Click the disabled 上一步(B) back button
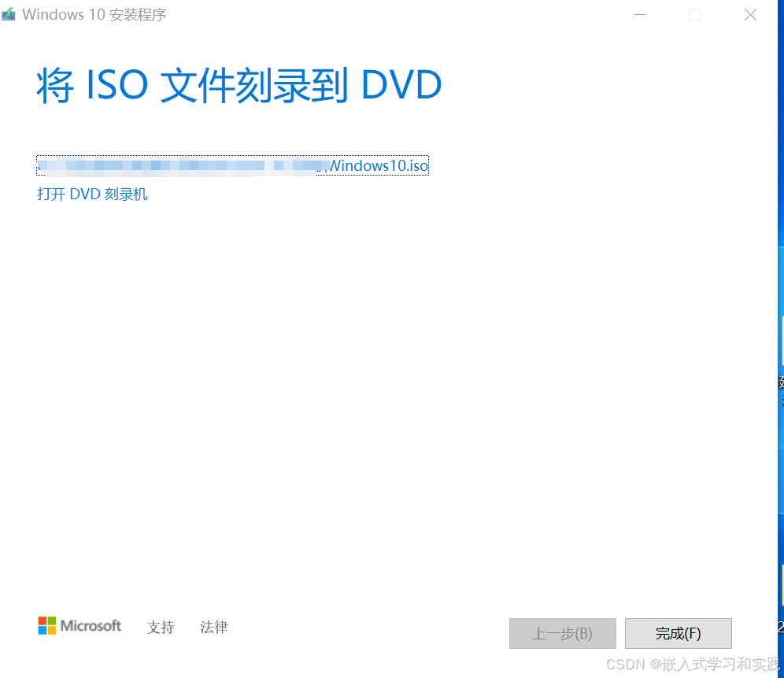Image resolution: width=784 pixels, height=678 pixels. tap(563, 633)
